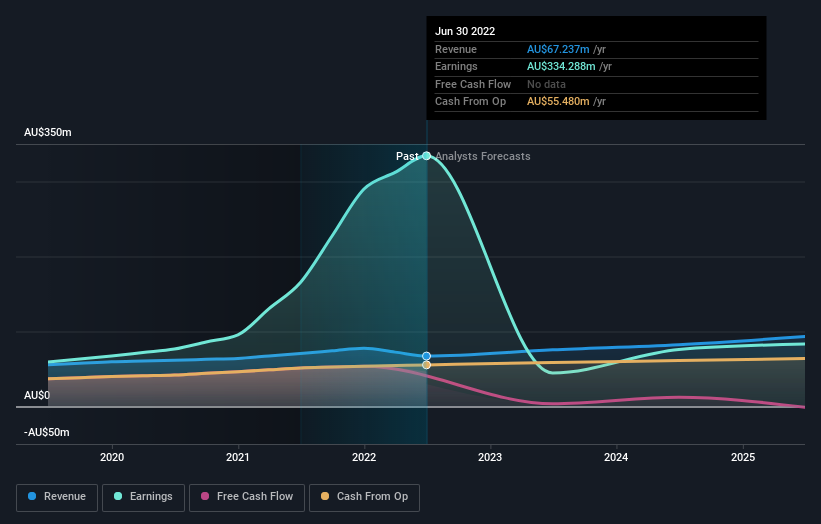
Task: Click the Earnings data point at the Past marker
Action: point(427,155)
